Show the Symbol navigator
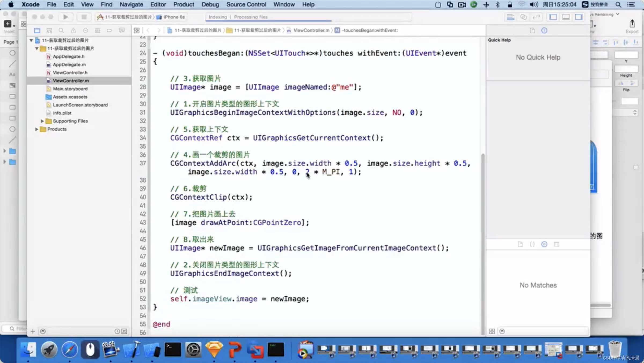 [49, 30]
